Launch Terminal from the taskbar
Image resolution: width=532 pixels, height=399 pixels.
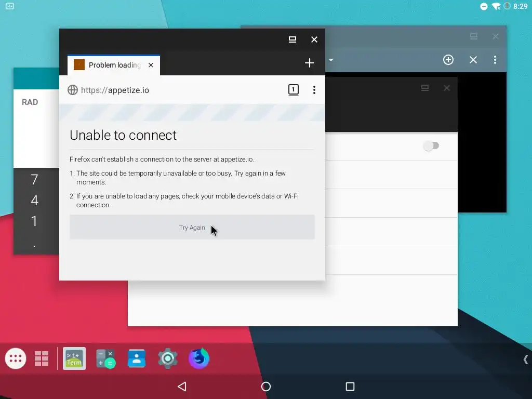click(74, 358)
